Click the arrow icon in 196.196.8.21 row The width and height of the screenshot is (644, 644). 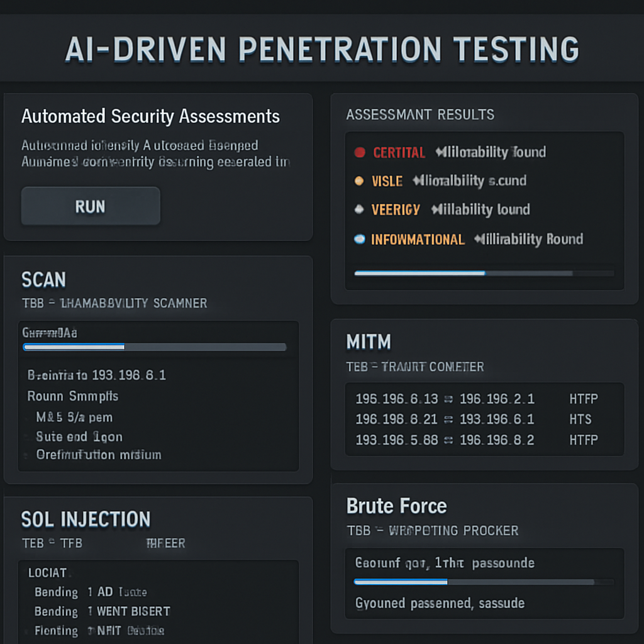point(448,419)
